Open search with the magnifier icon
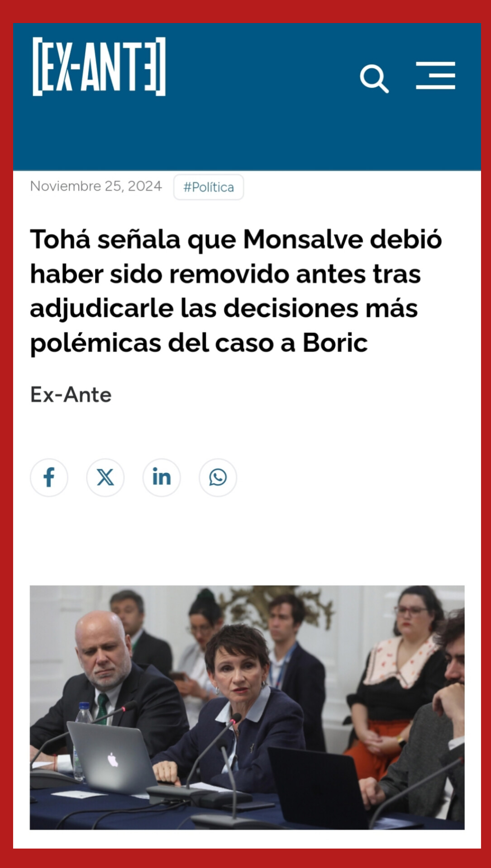This screenshot has width=491, height=868. [x=374, y=79]
